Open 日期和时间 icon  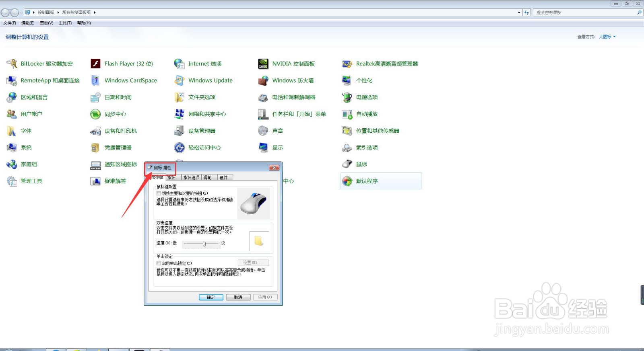tap(95, 97)
